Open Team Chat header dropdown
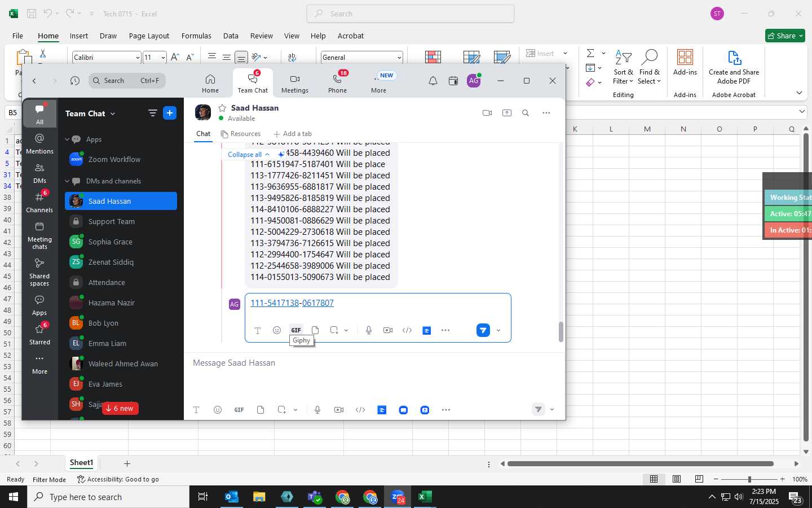Screen dimensions: 812x508 pyautogui.click(x=113, y=113)
